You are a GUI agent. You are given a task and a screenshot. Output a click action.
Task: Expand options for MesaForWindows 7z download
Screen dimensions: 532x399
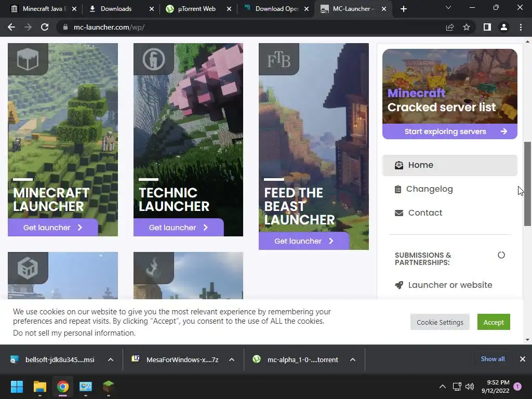pyautogui.click(x=232, y=360)
